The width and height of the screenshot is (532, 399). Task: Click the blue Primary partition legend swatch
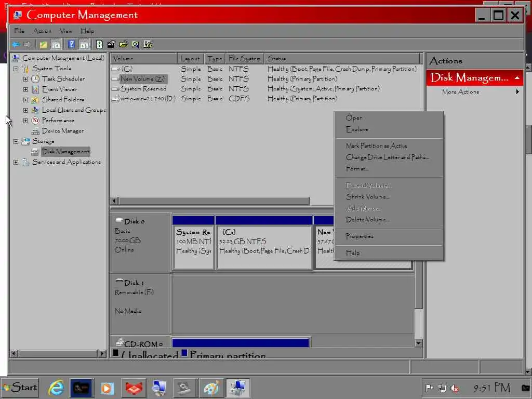pos(184,353)
